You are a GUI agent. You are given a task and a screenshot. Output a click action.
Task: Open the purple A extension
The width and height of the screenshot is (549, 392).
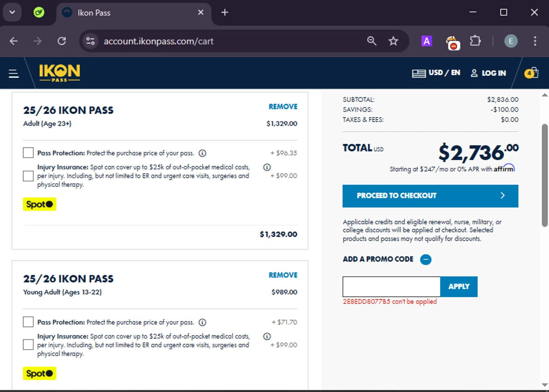click(x=426, y=41)
